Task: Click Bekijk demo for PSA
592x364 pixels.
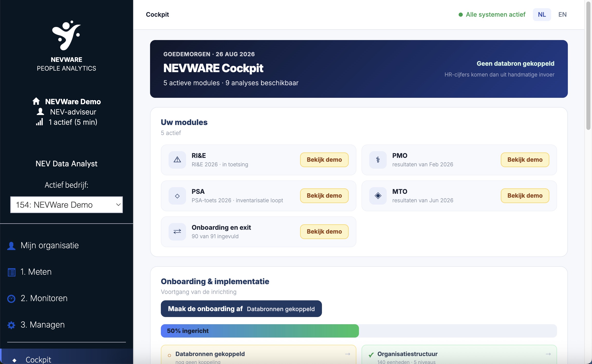Action: point(324,196)
